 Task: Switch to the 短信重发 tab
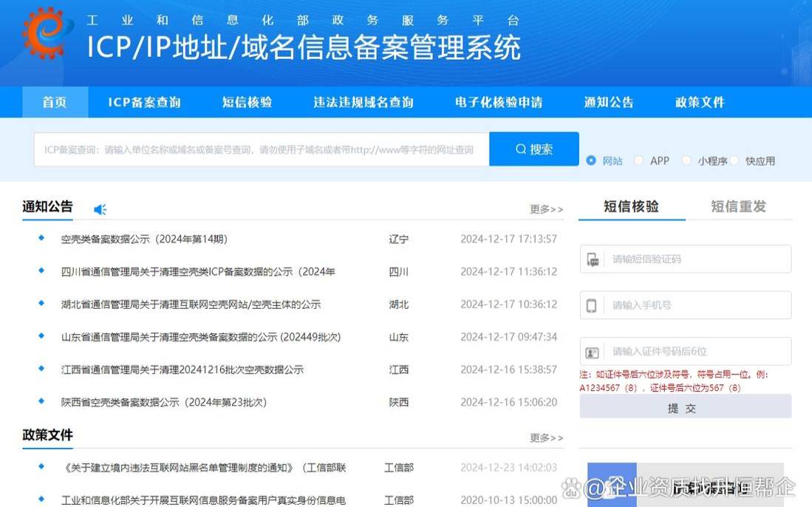point(738,207)
